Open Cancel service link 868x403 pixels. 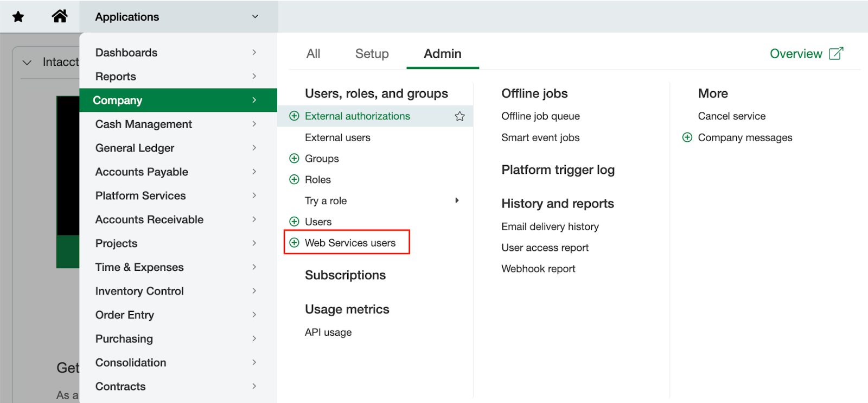[x=731, y=116]
